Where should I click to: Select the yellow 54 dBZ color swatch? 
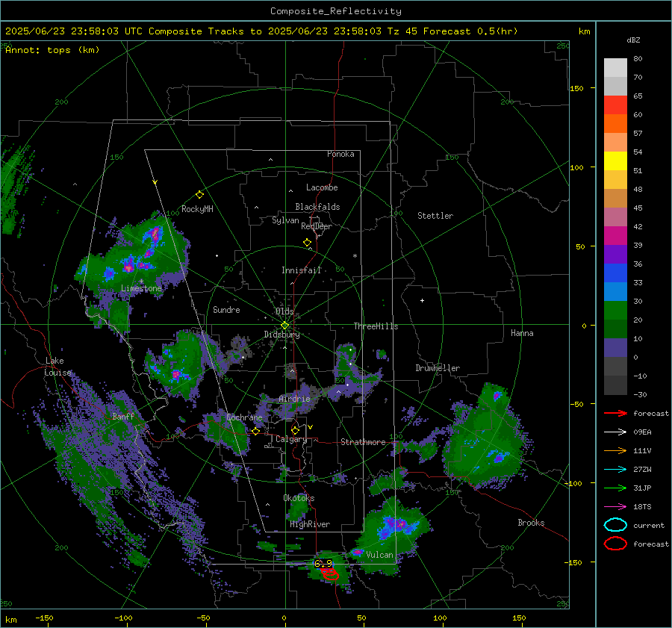[x=615, y=161]
